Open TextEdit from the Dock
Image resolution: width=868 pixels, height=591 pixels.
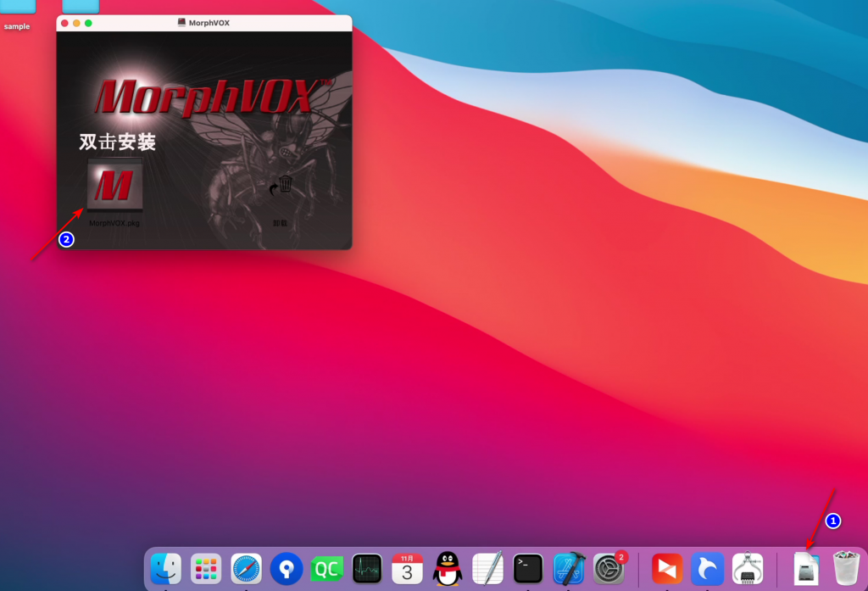(487, 568)
